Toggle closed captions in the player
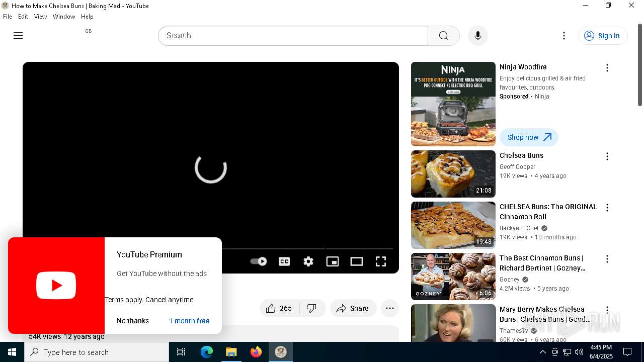This screenshot has width=644, height=362. [284, 261]
